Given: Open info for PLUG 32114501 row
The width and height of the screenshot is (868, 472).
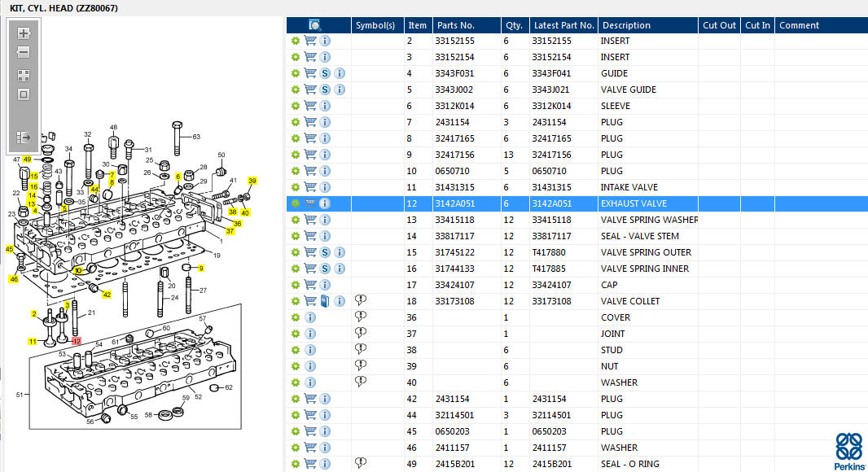Looking at the screenshot, I should point(325,415).
